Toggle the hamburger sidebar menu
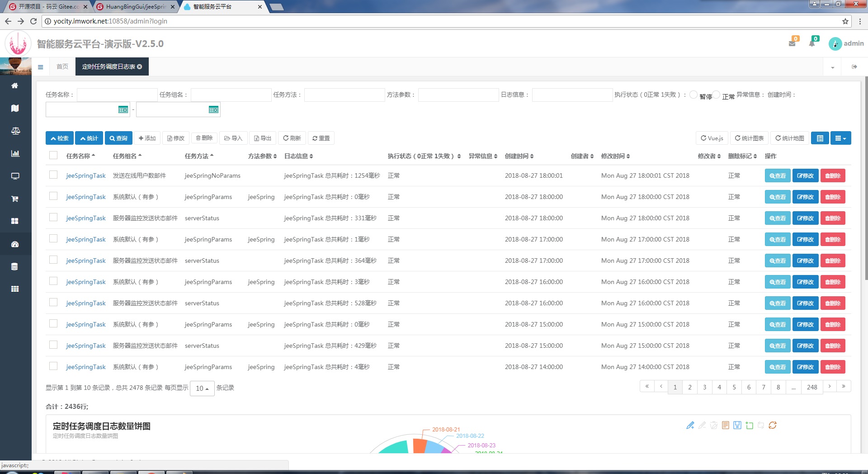 tap(41, 67)
